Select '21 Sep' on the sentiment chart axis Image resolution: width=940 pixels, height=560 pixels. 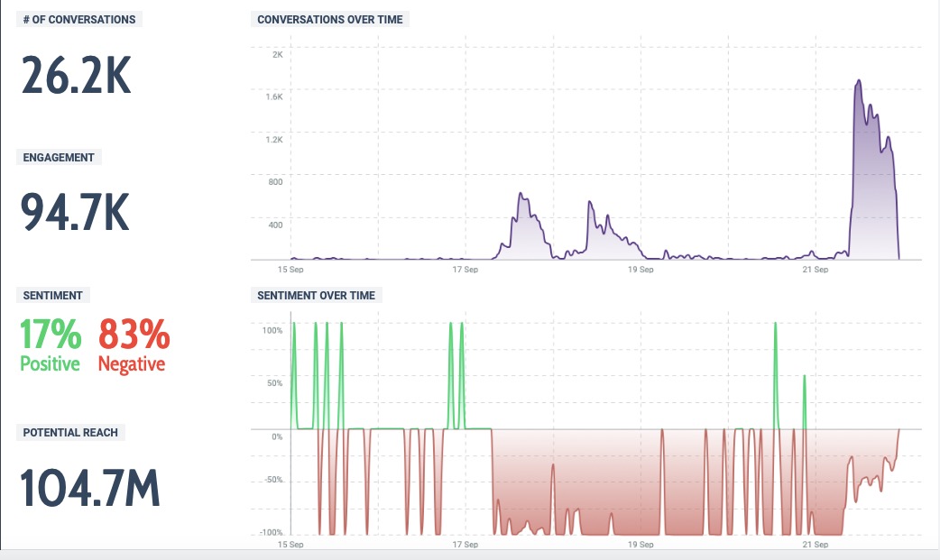click(815, 545)
